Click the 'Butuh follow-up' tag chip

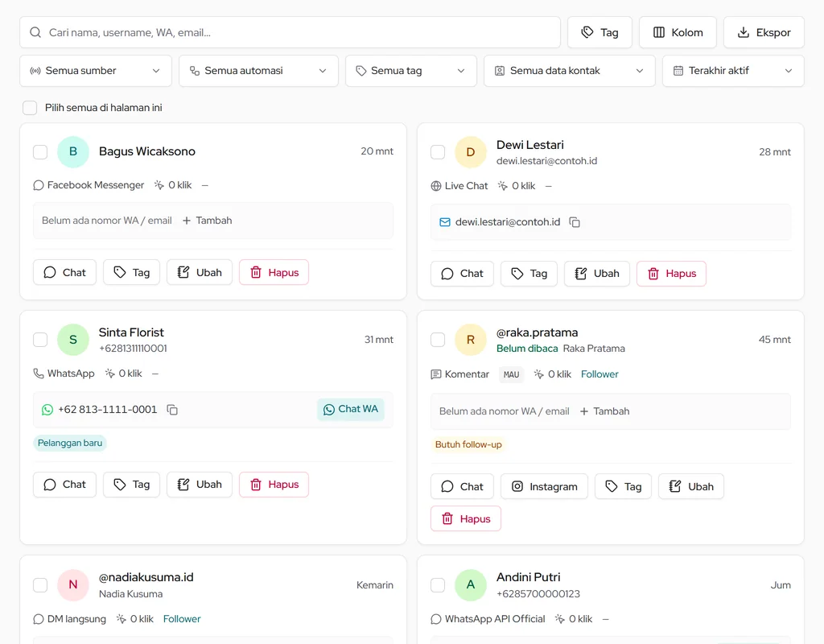[468, 444]
